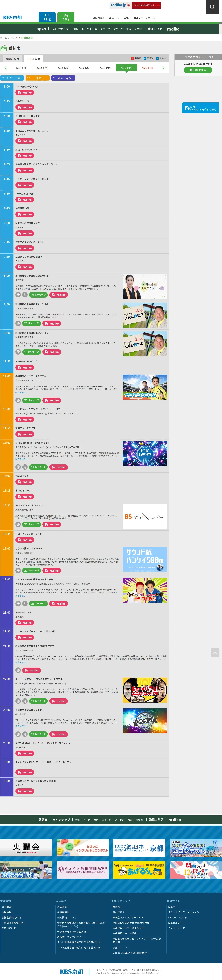Go to previous week arrow
This screenshot has height=980, width=222.
point(6,68)
